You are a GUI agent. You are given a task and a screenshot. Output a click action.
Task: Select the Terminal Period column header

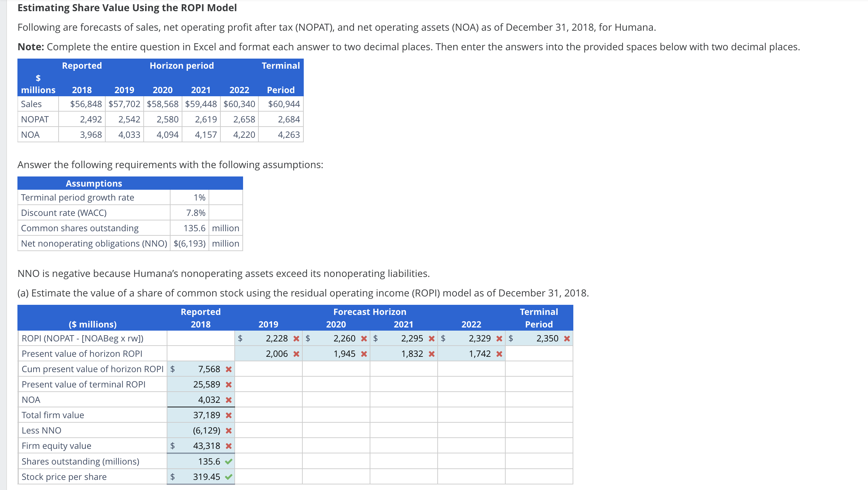point(539,318)
